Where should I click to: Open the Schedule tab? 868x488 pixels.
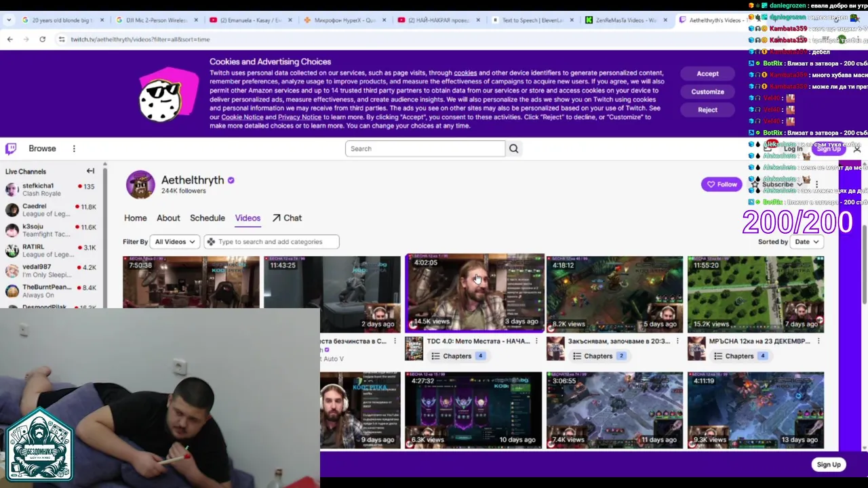coord(208,218)
